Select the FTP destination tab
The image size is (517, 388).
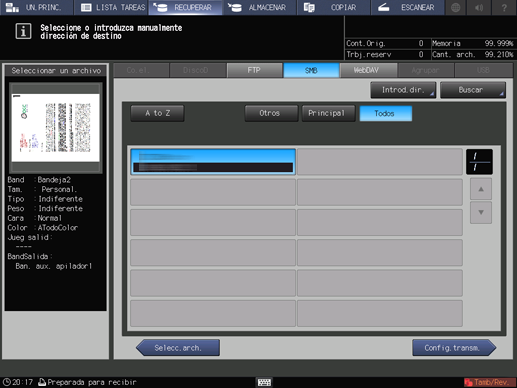(x=254, y=70)
